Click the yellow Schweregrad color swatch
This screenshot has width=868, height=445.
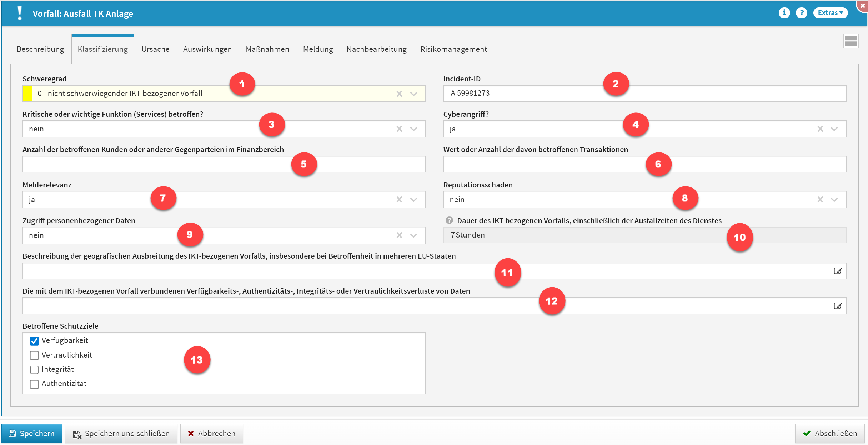point(27,94)
